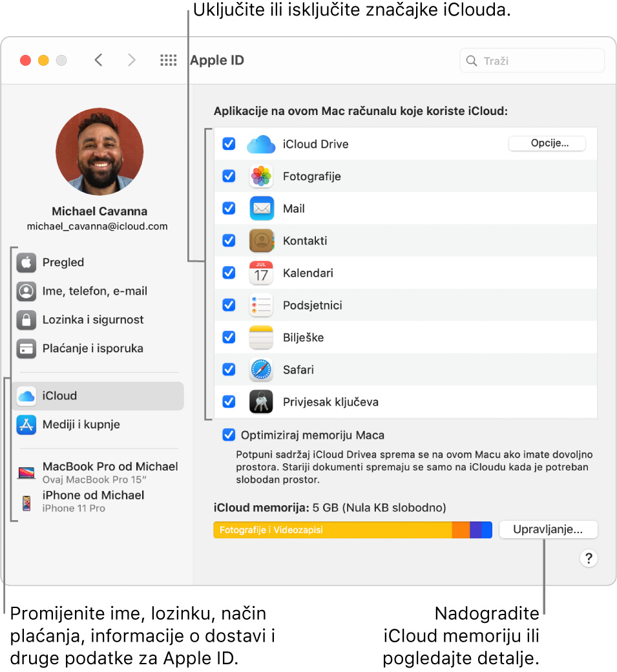This screenshot has width=617, height=672.
Task: Click the Podsjetnici reminders icon
Action: 261,305
